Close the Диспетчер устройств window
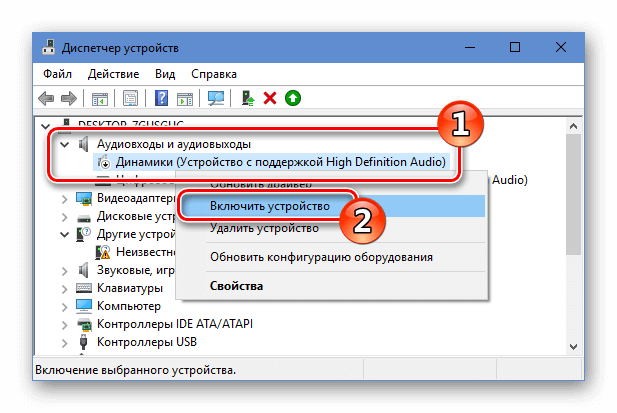Image resolution: width=617 pixels, height=413 pixels. tap(561, 48)
